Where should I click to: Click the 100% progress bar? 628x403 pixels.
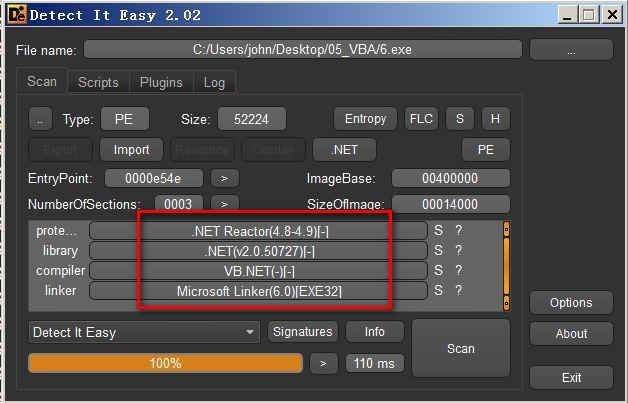tap(165, 363)
